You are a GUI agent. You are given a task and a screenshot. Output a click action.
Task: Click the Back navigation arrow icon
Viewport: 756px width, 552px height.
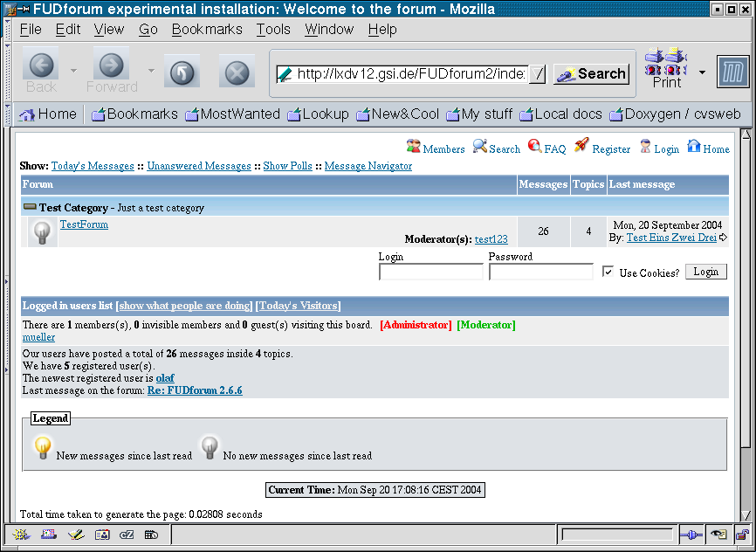[x=41, y=66]
